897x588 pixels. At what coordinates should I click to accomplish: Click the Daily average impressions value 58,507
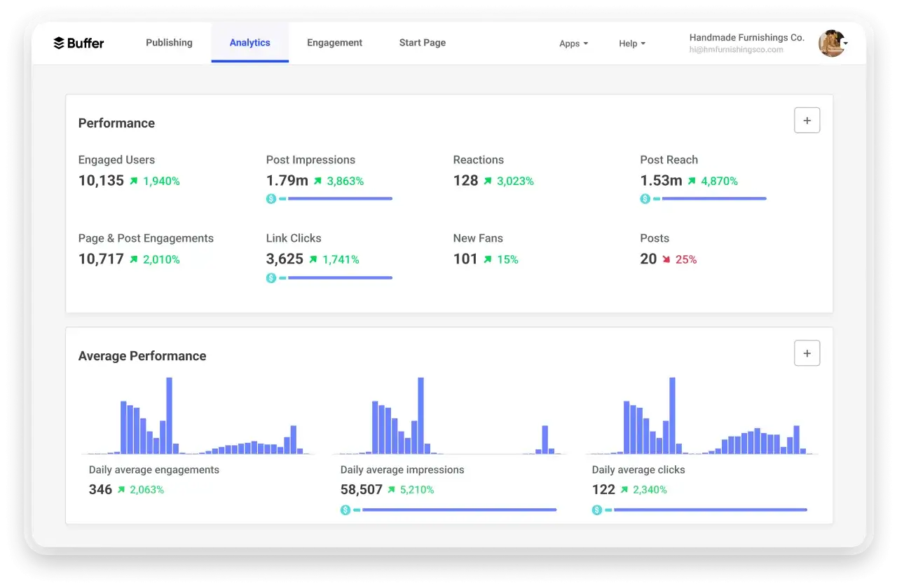(362, 489)
